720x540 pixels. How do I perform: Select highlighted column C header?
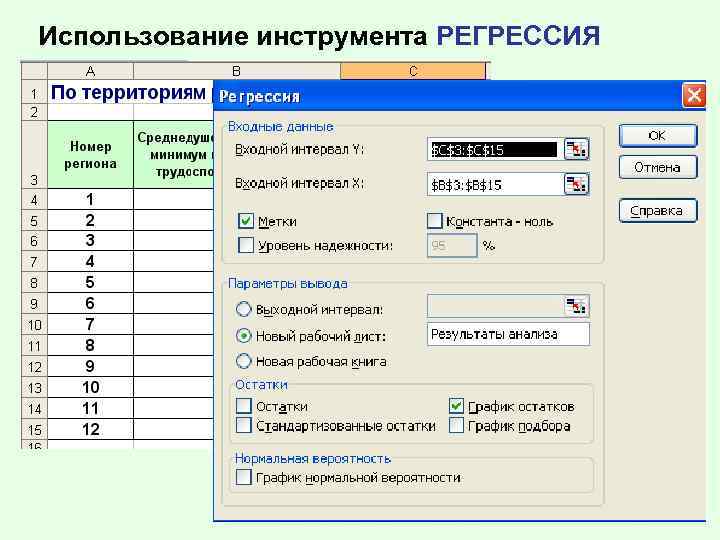point(413,71)
